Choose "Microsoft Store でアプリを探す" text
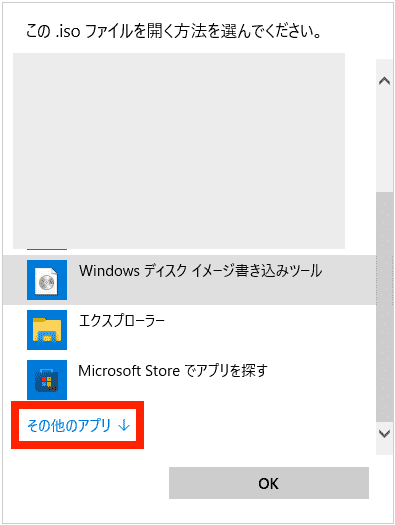 [173, 371]
